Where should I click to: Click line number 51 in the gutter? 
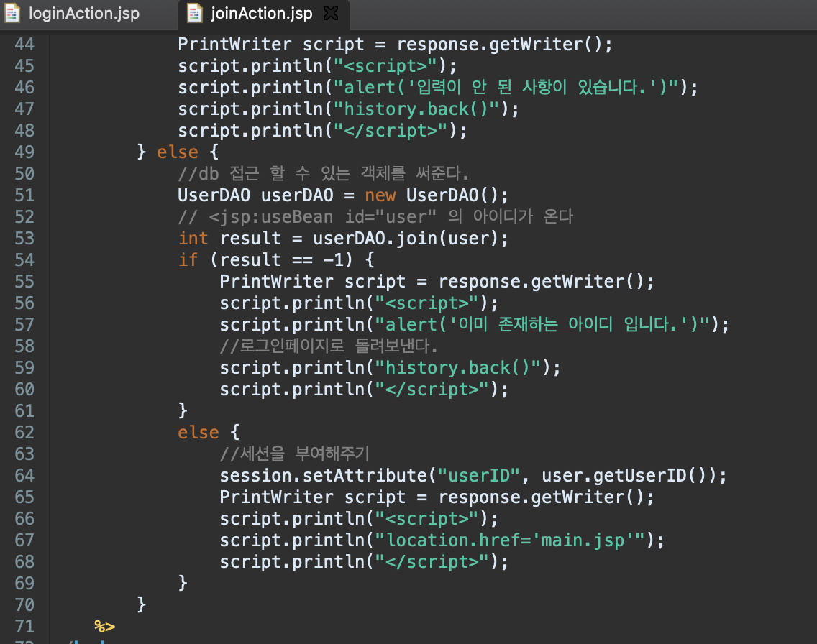[24, 195]
